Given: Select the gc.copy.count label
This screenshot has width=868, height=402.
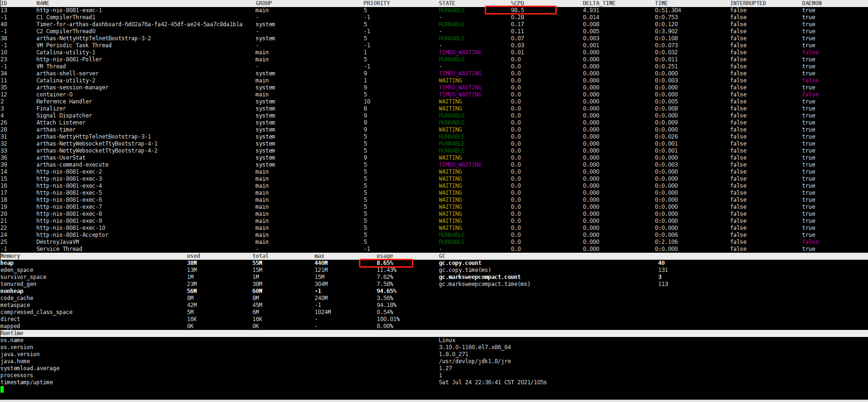Looking at the screenshot, I should point(460,263).
